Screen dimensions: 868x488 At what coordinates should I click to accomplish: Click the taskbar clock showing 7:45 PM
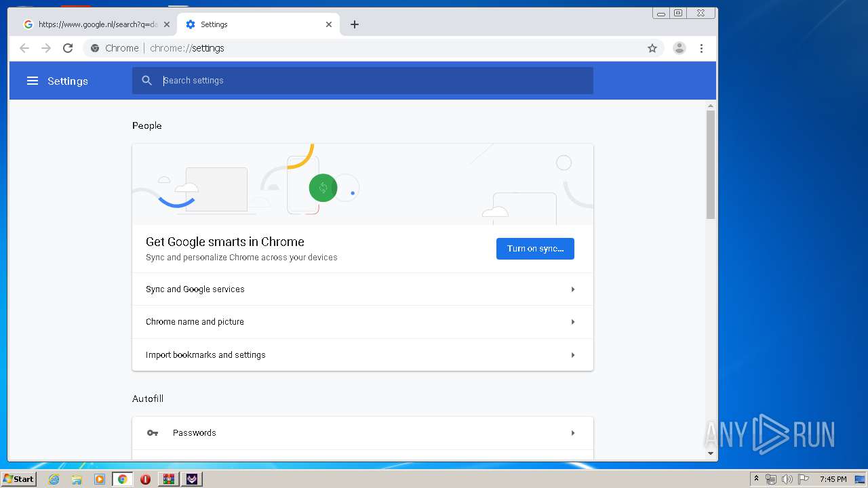tap(833, 479)
